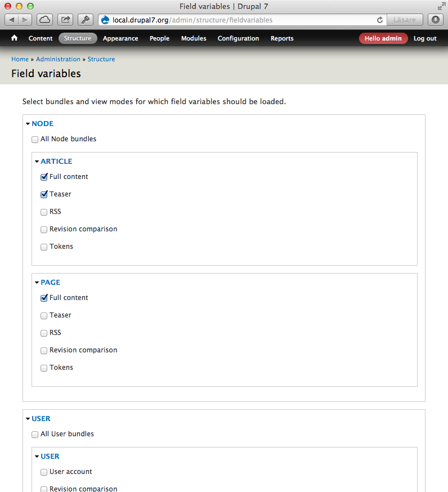Enable the RSS view mode under Article
Screen dimensions: 448x492
pos(44,212)
